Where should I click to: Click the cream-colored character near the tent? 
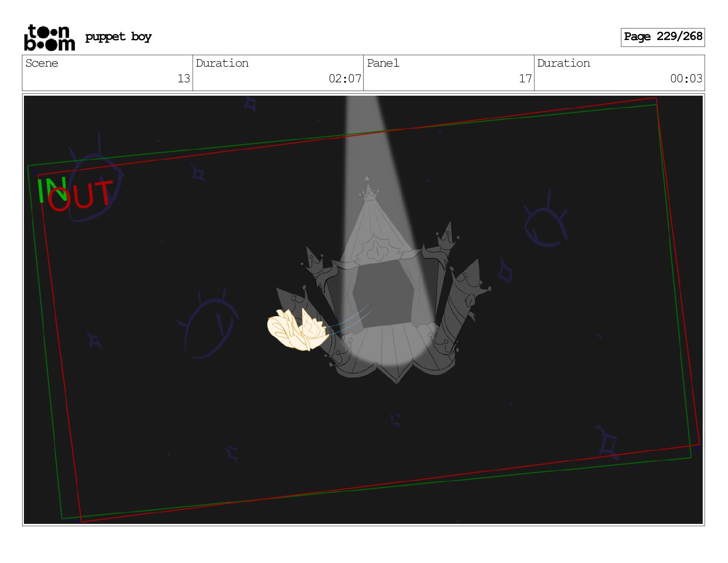click(298, 330)
